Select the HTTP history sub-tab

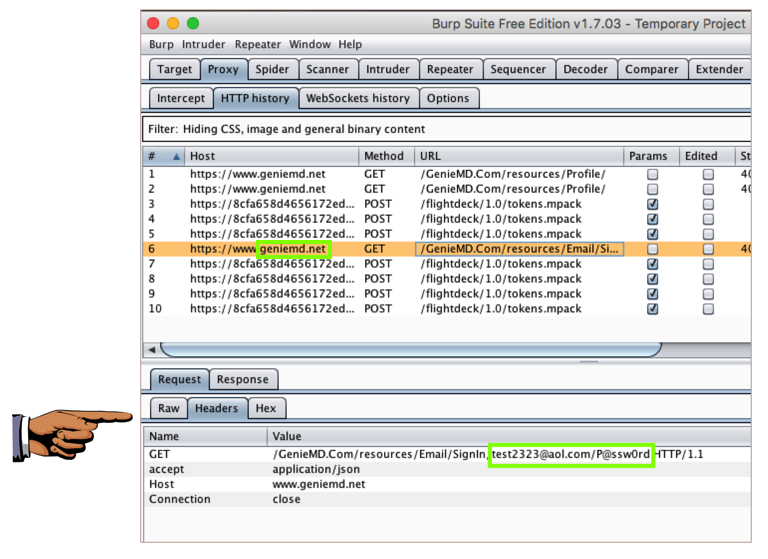coord(255,98)
